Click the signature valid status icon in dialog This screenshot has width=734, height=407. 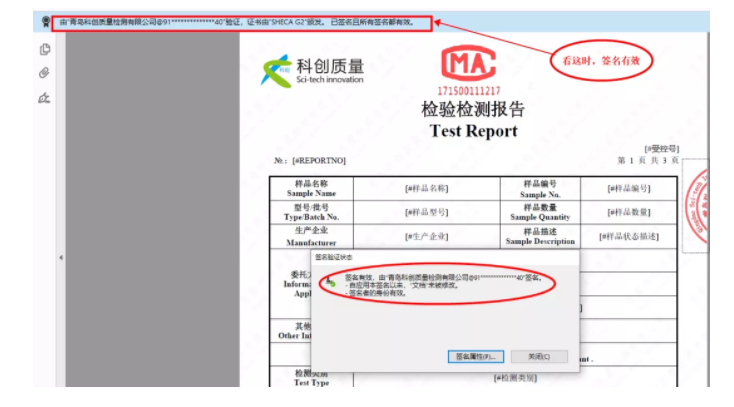330,281
